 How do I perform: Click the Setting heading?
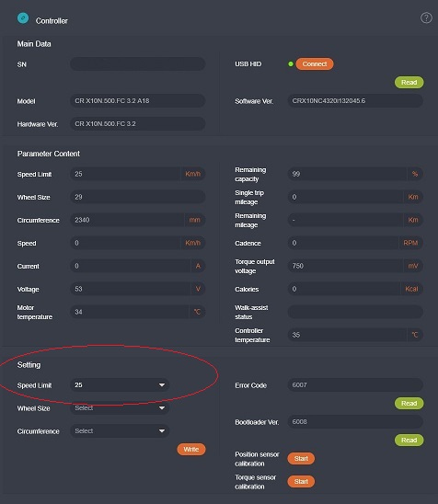[29, 365]
